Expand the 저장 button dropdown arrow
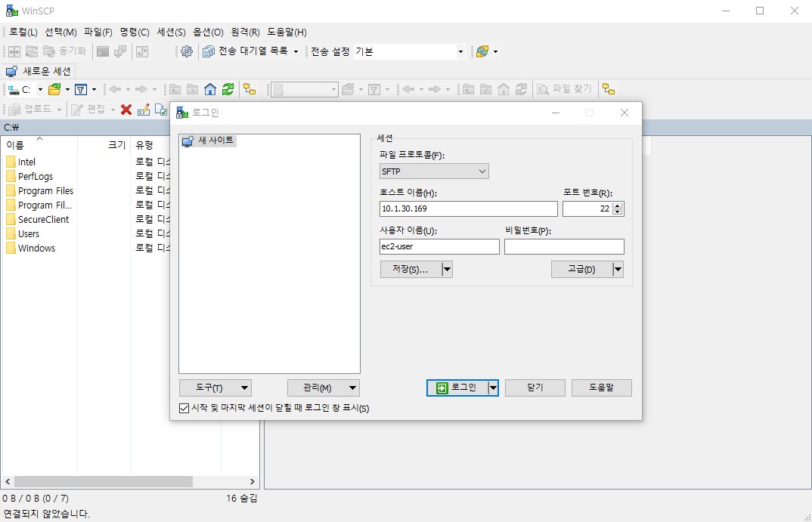 447,269
